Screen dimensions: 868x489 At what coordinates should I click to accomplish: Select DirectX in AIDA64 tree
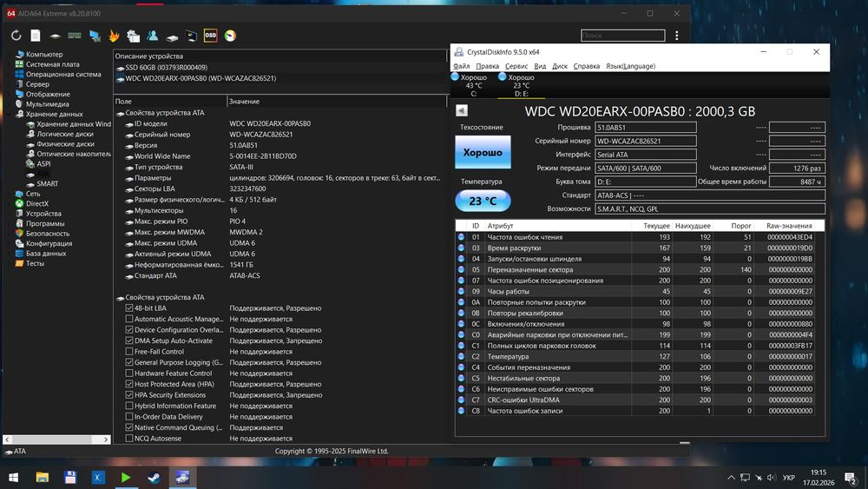[x=37, y=204]
